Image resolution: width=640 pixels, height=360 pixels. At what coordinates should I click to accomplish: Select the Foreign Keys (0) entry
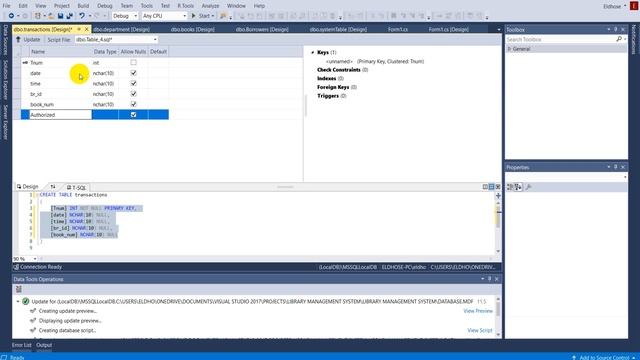(x=337, y=87)
